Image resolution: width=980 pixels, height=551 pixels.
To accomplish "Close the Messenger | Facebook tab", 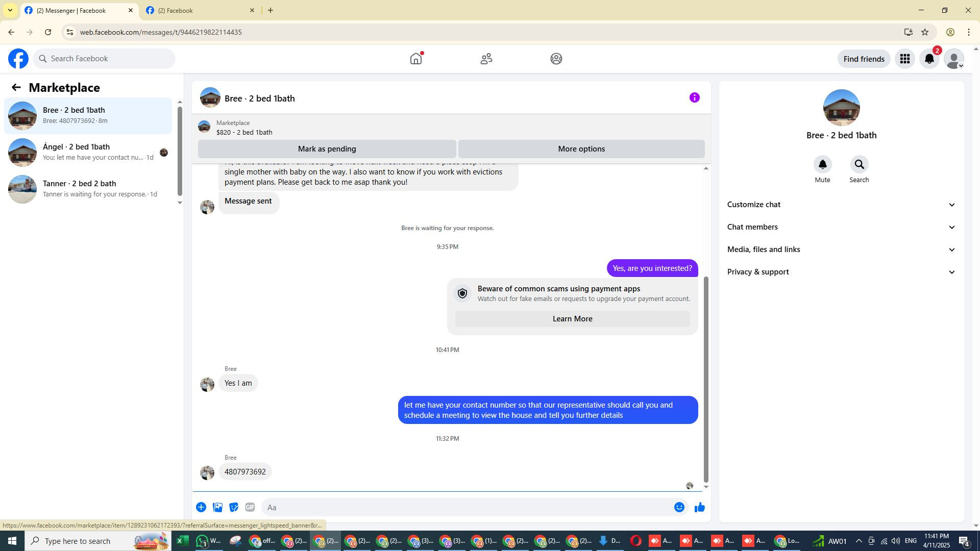I will click(x=131, y=10).
